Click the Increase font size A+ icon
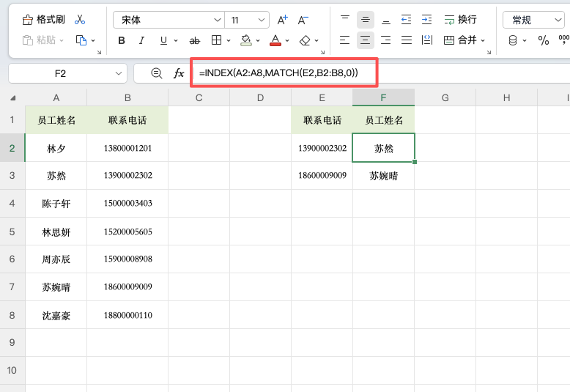Viewport: 570px width, 392px height. (x=283, y=20)
